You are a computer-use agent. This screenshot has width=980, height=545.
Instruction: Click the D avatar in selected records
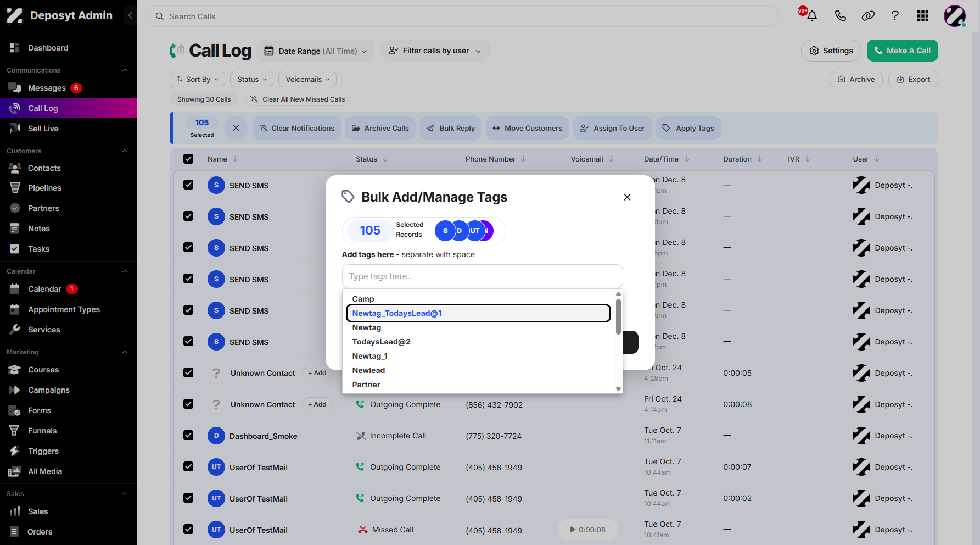[x=460, y=231]
